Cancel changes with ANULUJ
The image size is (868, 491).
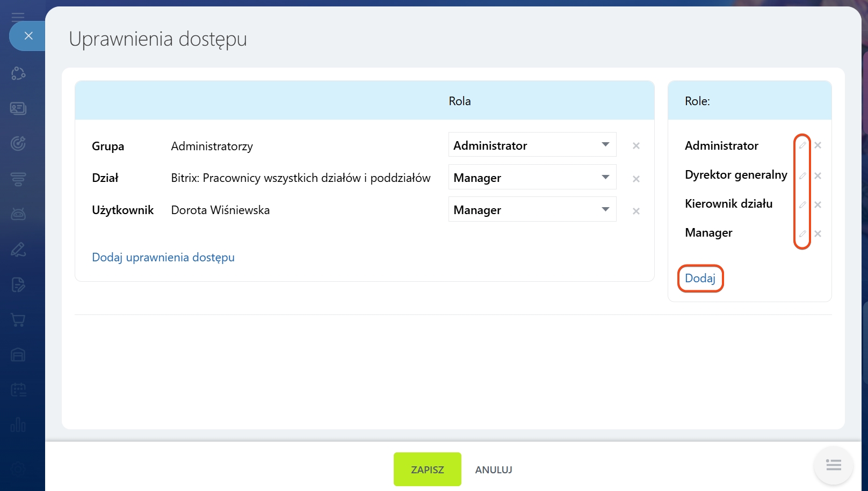coord(494,470)
